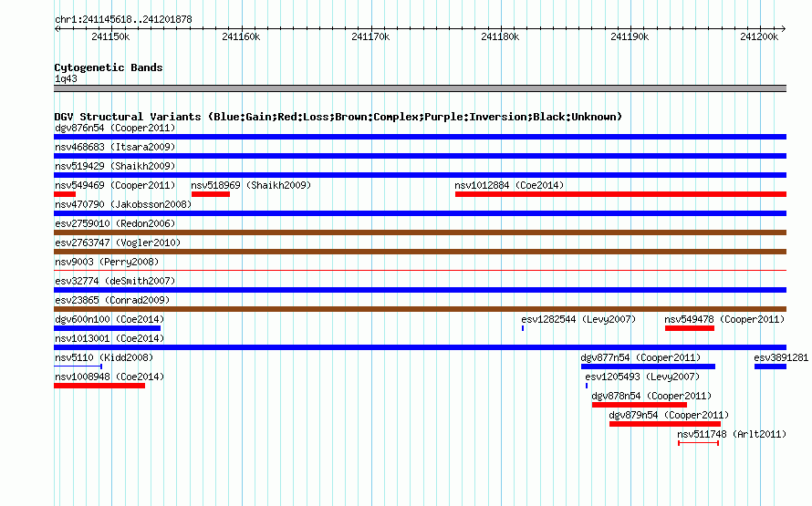Viewport: 812px width, 506px height.
Task: Select the tiny blue mark under esv1205493
Action: [587, 386]
